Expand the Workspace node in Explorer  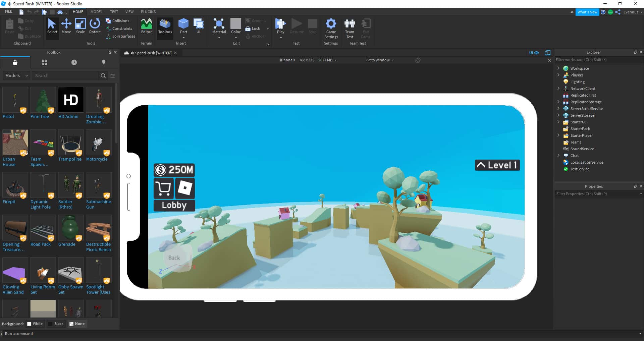tap(558, 68)
